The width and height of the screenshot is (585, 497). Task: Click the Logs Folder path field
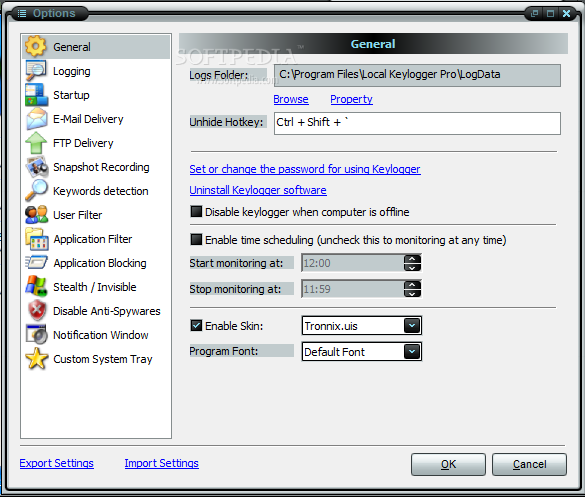[x=417, y=75]
